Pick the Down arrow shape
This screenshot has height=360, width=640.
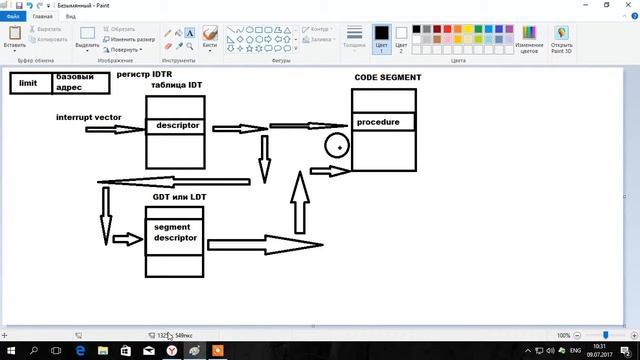(231, 49)
